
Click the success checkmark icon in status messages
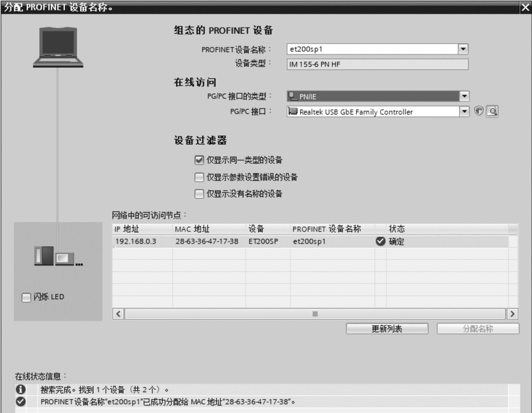point(21,401)
